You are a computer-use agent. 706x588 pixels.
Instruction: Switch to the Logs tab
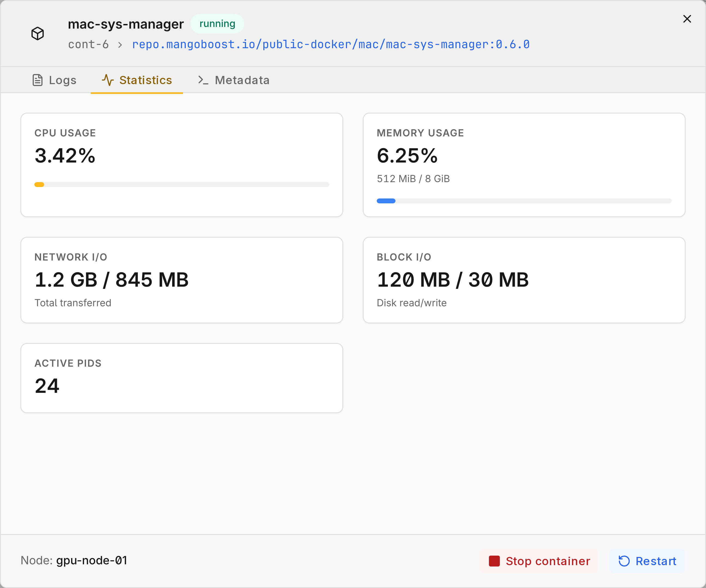click(54, 80)
